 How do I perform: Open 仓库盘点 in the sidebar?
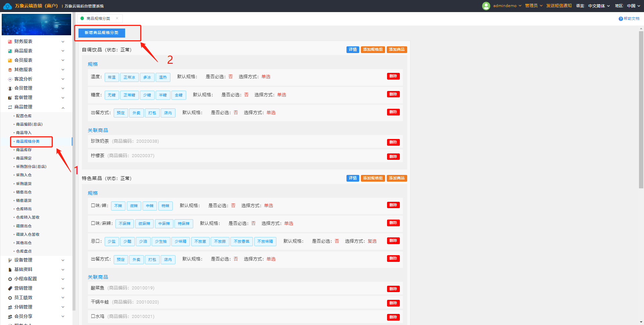tap(24, 251)
